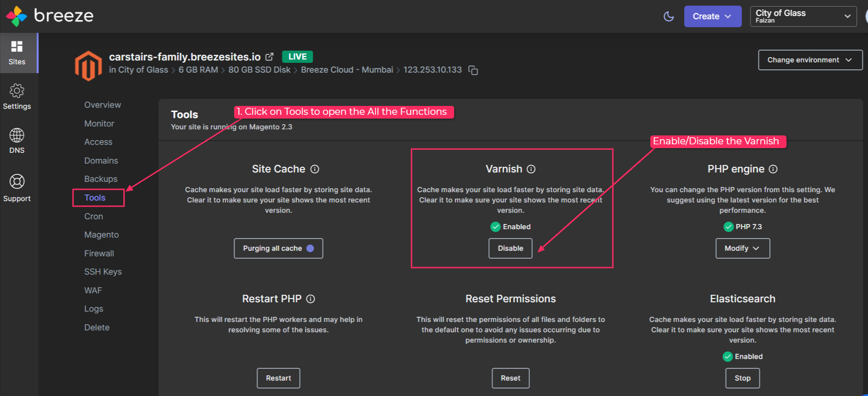Screen dimensions: 868x396
Task: Go to the Backups menu item
Action: (x=101, y=179)
